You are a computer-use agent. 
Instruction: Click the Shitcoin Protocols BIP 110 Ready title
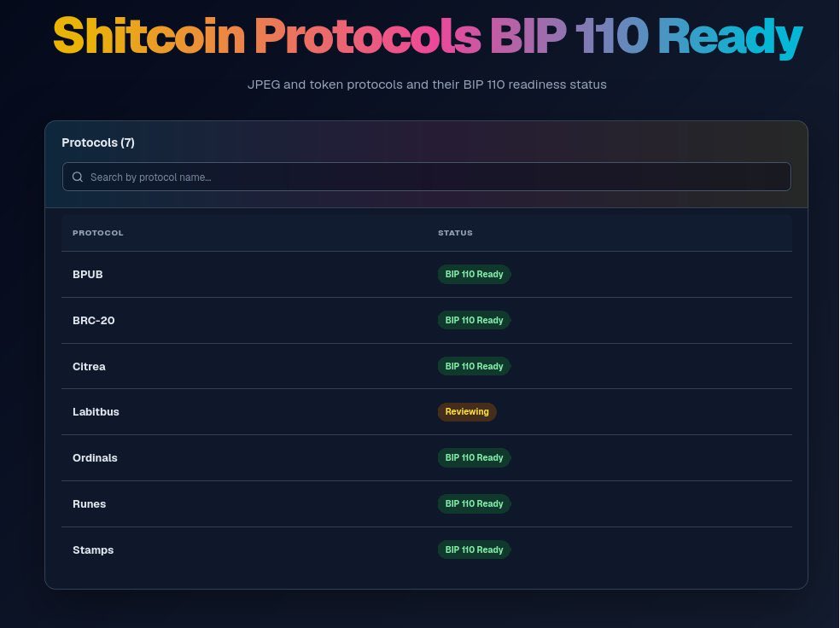tap(428, 37)
